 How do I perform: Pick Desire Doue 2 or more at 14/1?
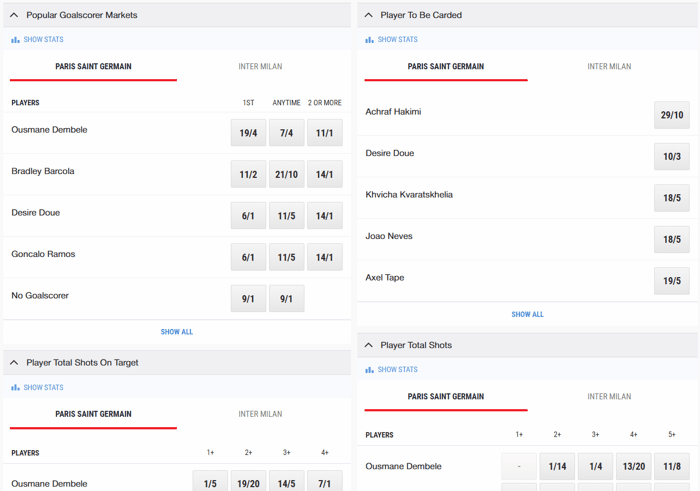point(325,216)
